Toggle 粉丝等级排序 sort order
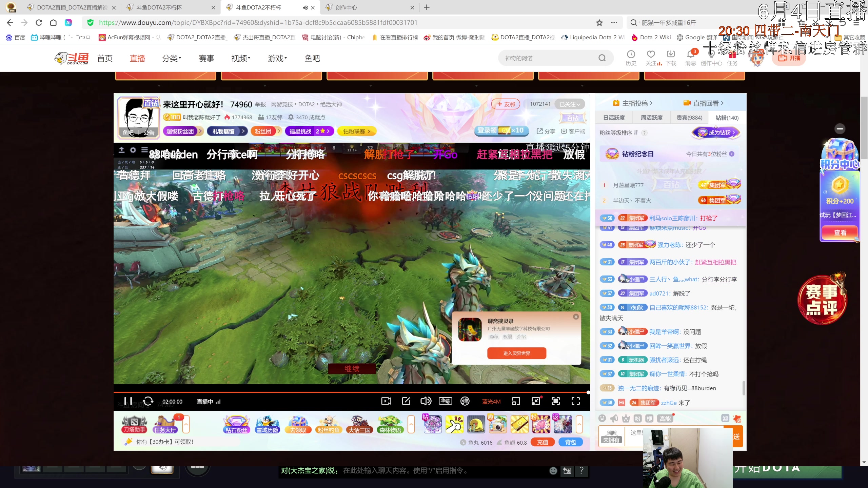 [619, 133]
